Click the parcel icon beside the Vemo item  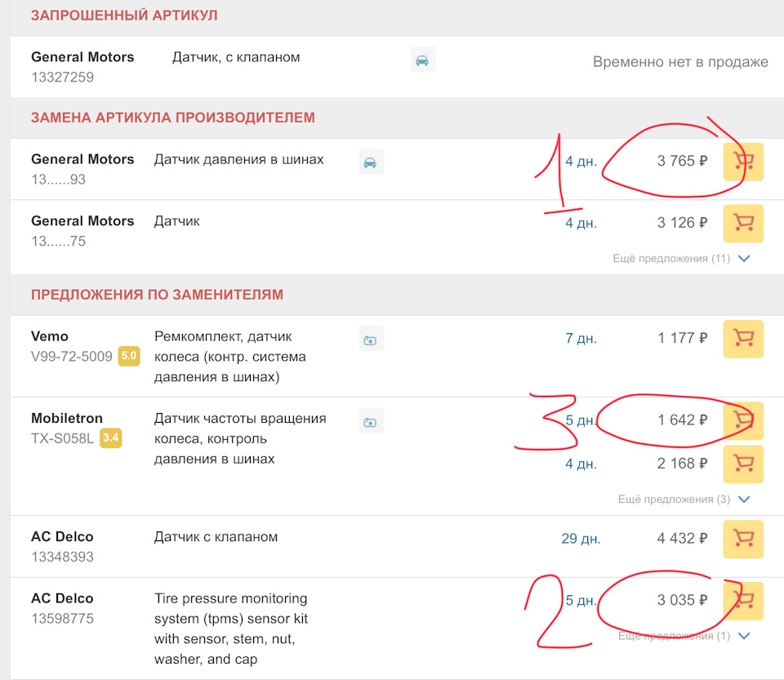point(371,338)
